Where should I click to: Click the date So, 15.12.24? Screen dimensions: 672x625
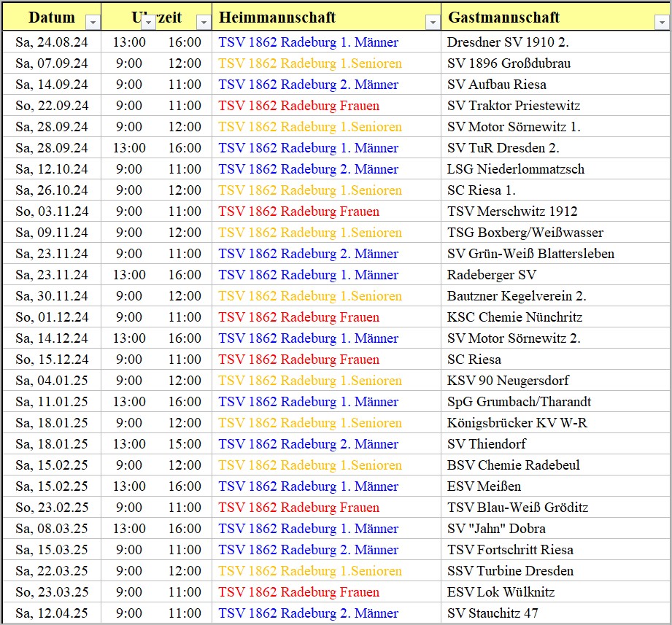pos(52,359)
